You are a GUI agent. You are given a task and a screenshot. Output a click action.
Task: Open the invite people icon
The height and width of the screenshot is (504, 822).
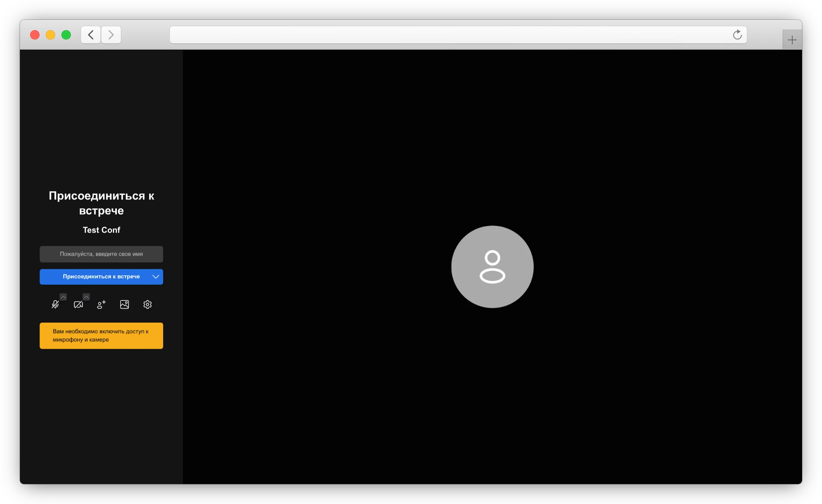101,304
